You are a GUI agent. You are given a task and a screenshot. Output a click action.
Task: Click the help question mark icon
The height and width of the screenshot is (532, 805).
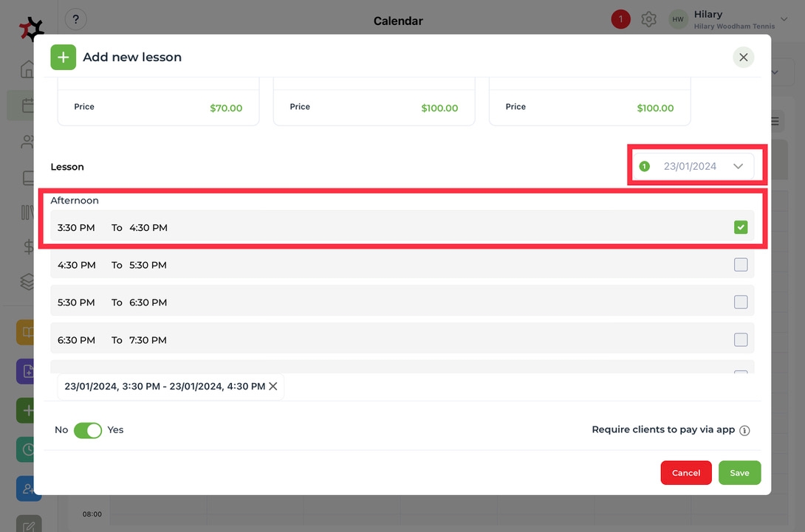pyautogui.click(x=75, y=20)
